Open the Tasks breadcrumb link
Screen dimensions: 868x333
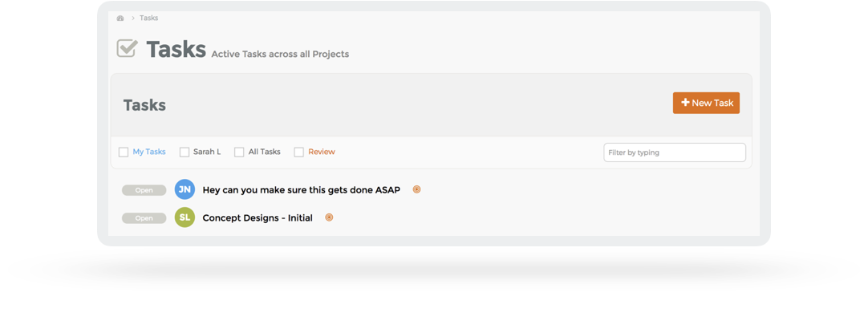(x=149, y=18)
